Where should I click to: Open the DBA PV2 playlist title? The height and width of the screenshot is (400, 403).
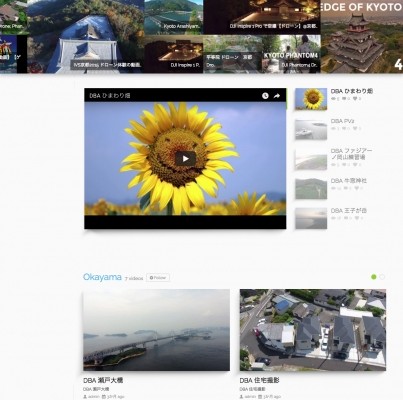tap(342, 121)
